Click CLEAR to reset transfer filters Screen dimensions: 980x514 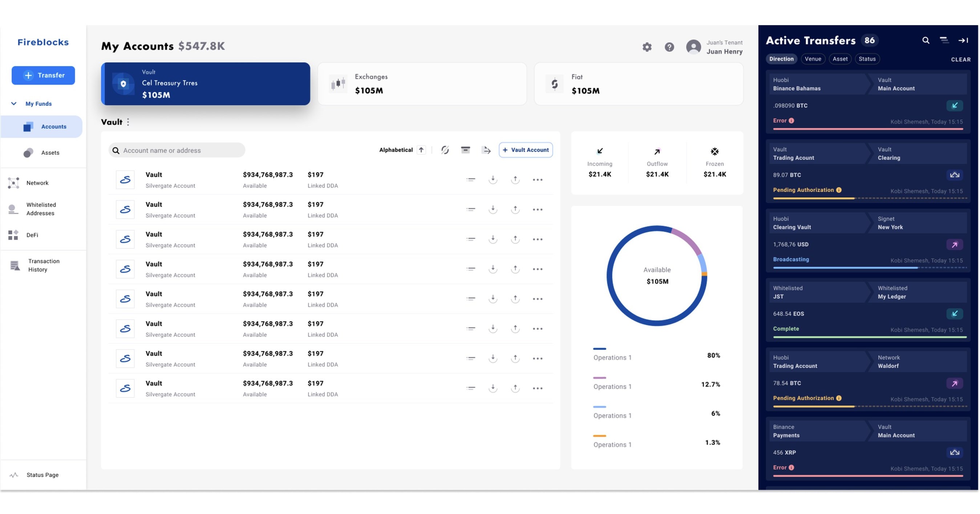[961, 59]
